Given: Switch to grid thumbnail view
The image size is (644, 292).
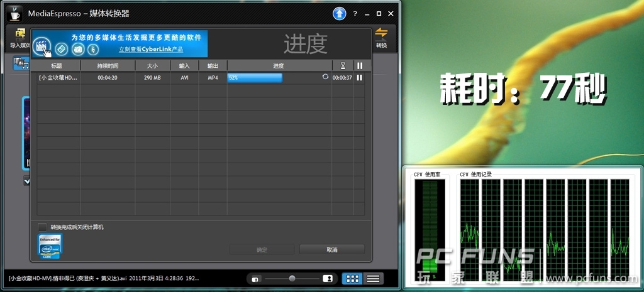Looking at the screenshot, I should (352, 278).
